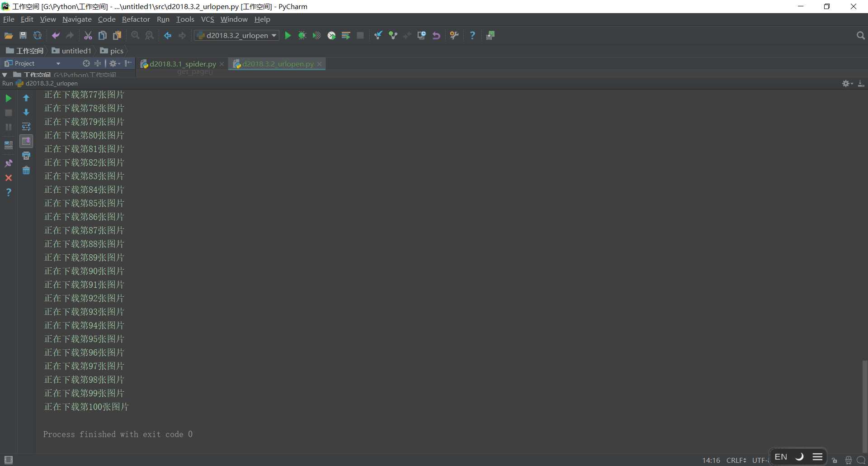Open the Hector inspector icon in status bar
The width and height of the screenshot is (868, 466).
click(x=848, y=460)
